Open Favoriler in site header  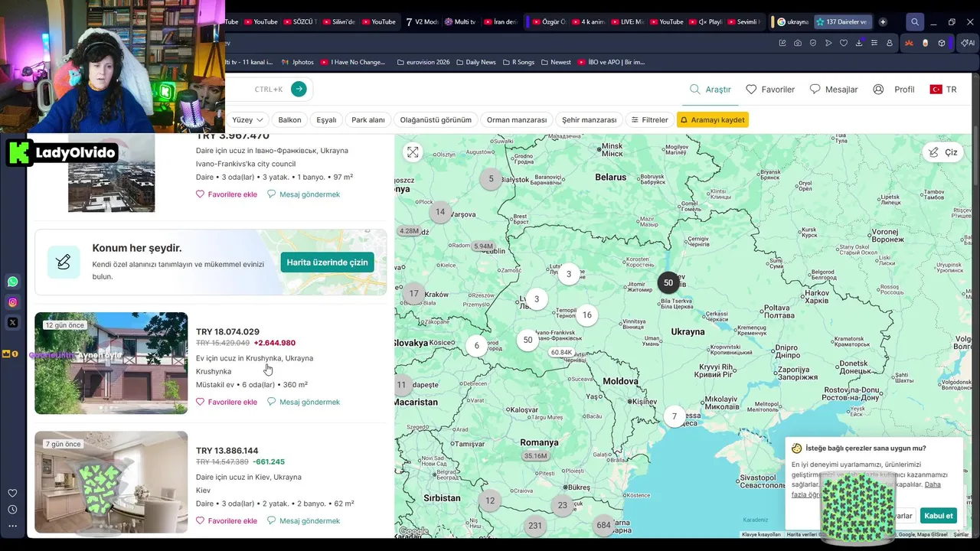click(770, 90)
